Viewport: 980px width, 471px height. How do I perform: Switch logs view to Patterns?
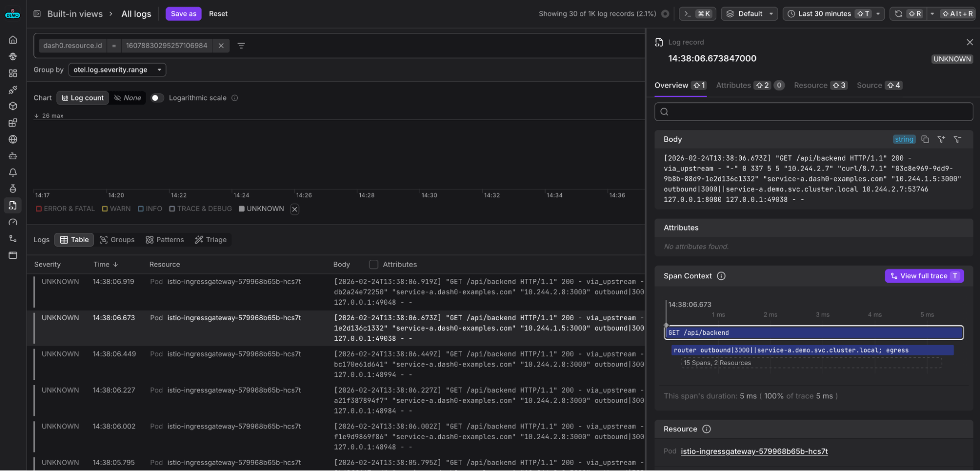165,240
